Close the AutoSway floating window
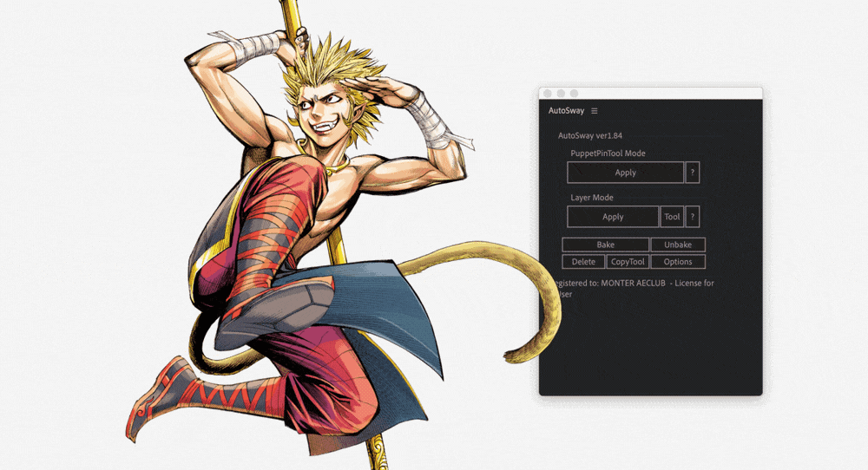868x470 pixels. coord(549,93)
